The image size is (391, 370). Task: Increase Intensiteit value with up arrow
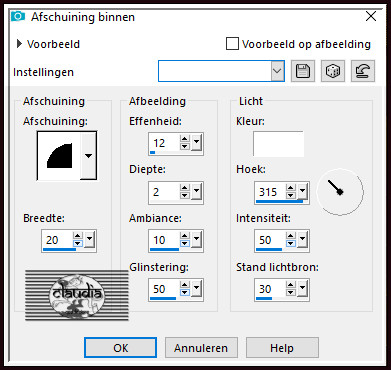[291, 236]
